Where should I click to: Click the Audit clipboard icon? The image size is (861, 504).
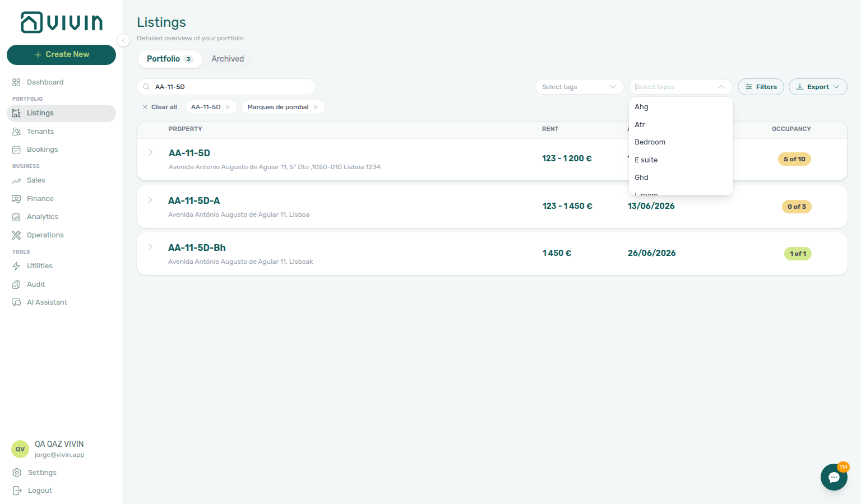pyautogui.click(x=16, y=284)
